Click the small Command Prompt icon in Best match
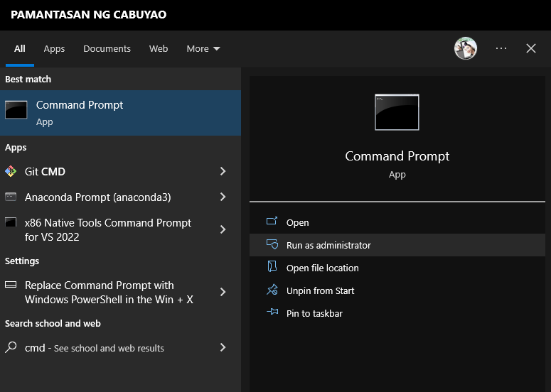 tap(16, 110)
